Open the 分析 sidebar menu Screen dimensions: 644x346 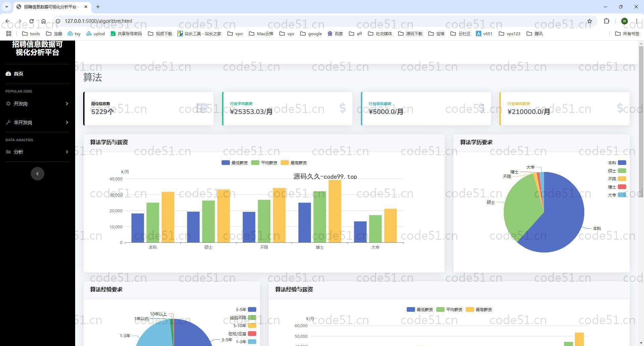[38, 152]
